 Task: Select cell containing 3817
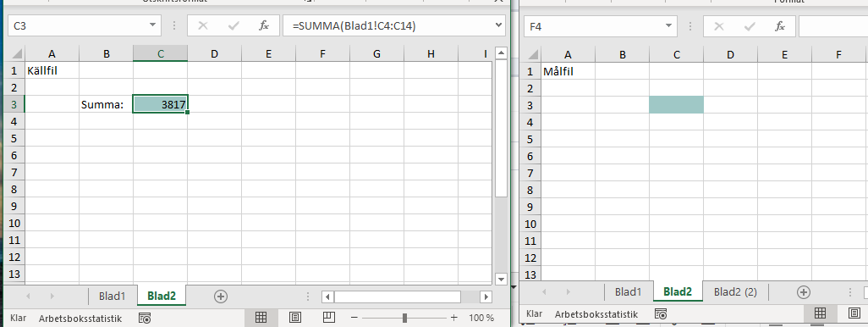pyautogui.click(x=161, y=103)
